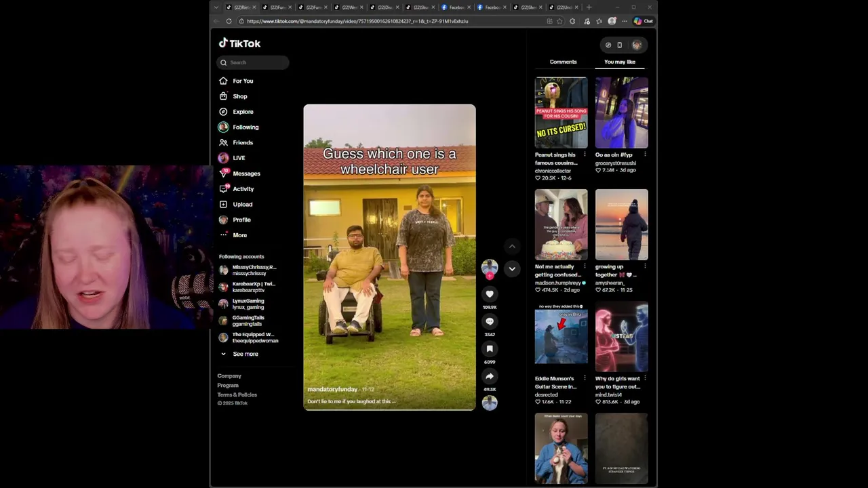Favorite this page with star icon
This screenshot has width=868, height=488.
tap(559, 21)
